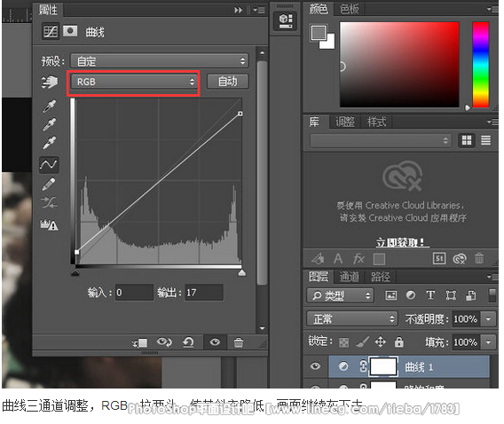Click the Properties panel scroll down arrow

pyautogui.click(x=263, y=328)
